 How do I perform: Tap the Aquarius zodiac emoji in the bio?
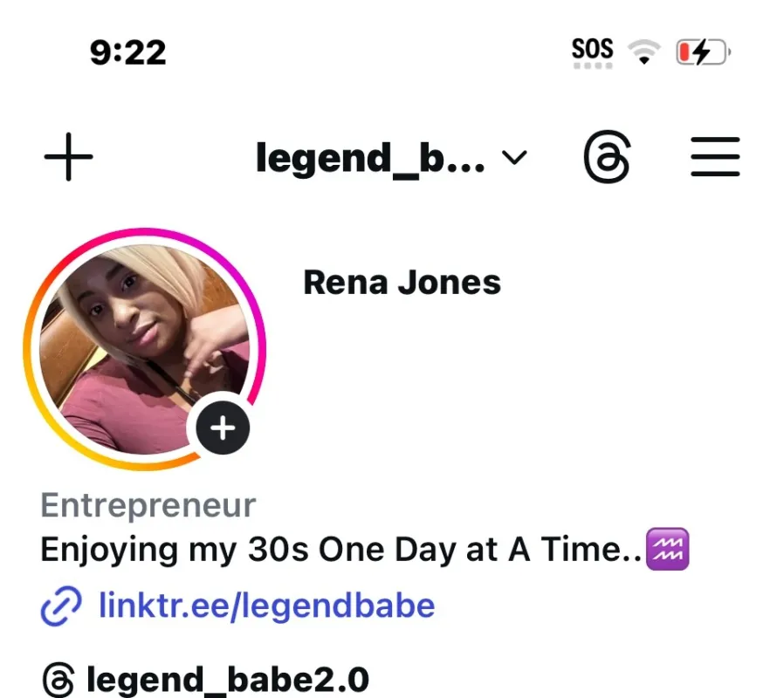pos(666,551)
